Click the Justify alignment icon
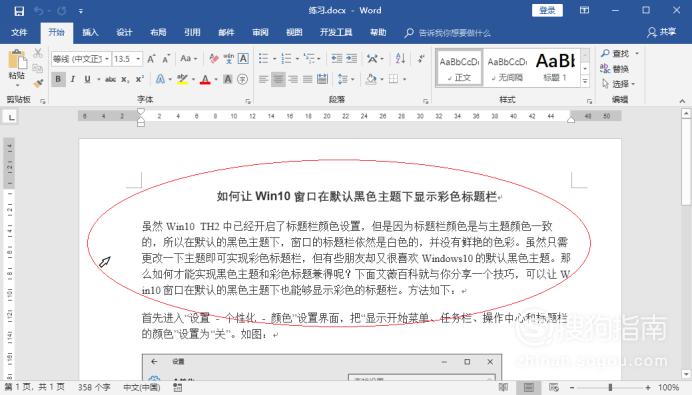The width and height of the screenshot is (692, 395). [308, 79]
